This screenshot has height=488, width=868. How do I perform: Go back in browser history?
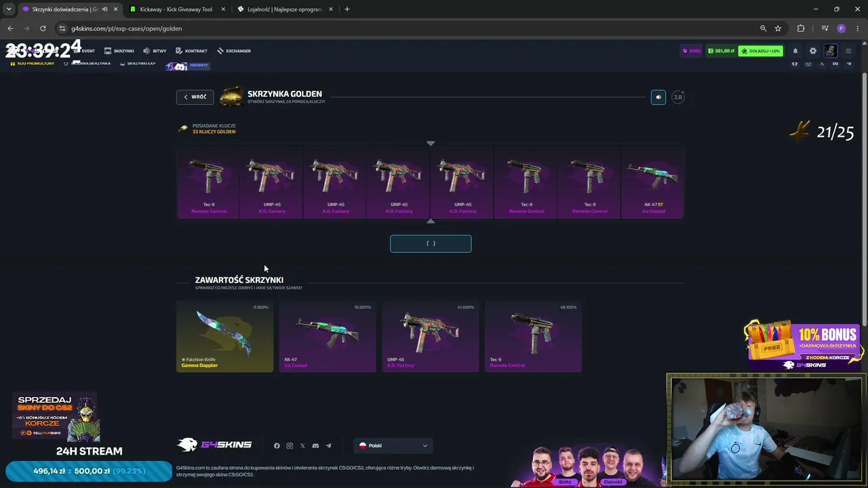[10, 28]
